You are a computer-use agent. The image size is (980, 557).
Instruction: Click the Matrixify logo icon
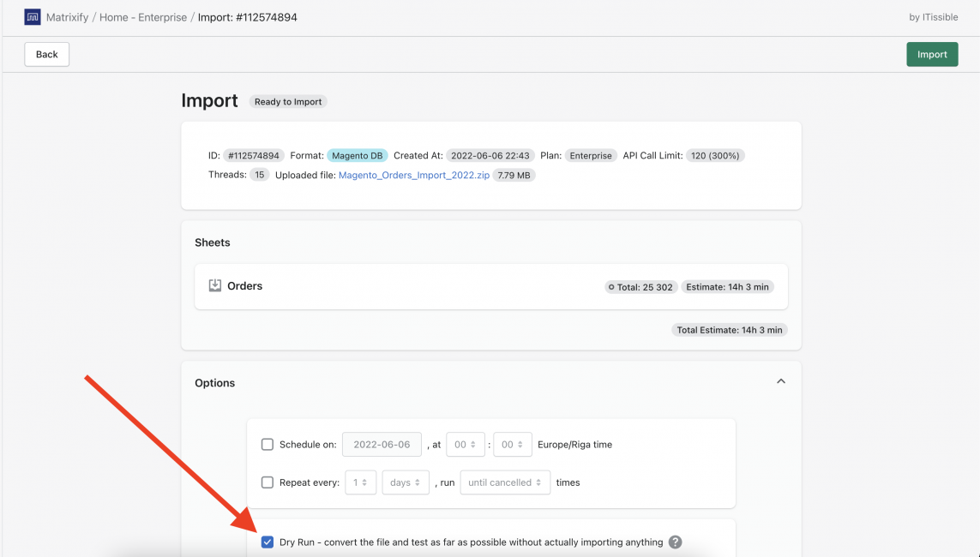(32, 16)
